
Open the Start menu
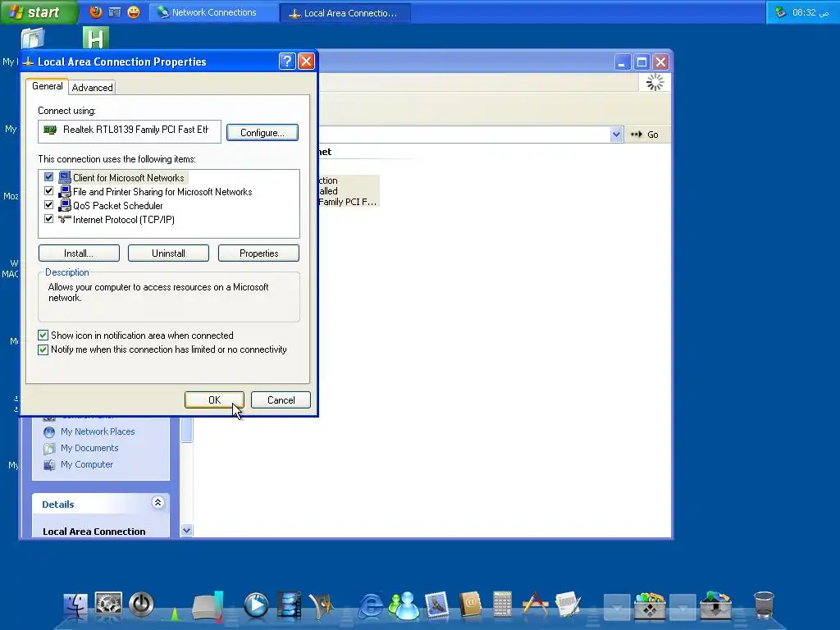[38, 12]
